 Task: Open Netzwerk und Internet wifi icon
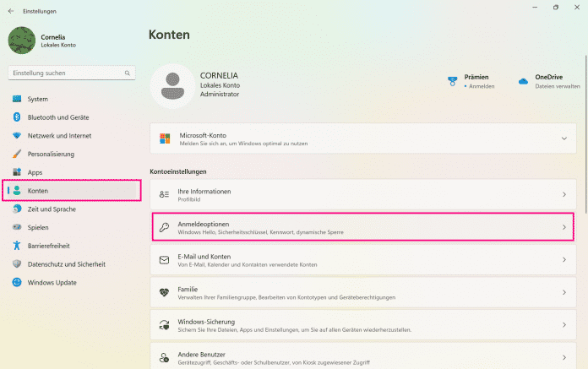pos(16,136)
